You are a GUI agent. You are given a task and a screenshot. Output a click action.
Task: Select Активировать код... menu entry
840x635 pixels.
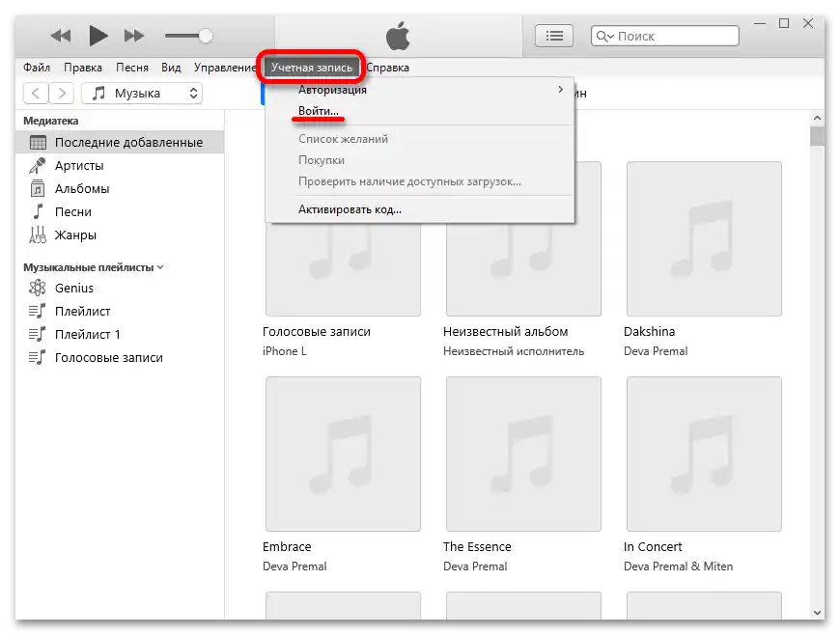tap(420, 209)
